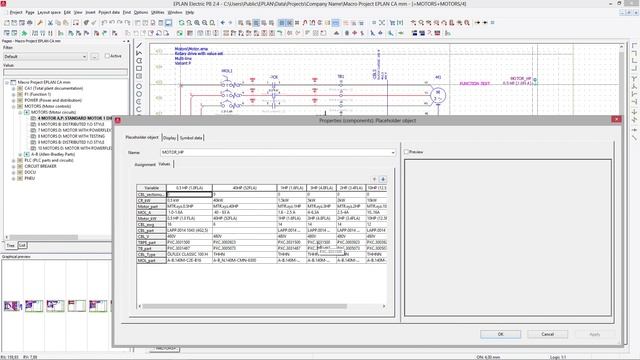
Task: Close the Properties dialog with red X
Action: pyautogui.click(x=616, y=120)
